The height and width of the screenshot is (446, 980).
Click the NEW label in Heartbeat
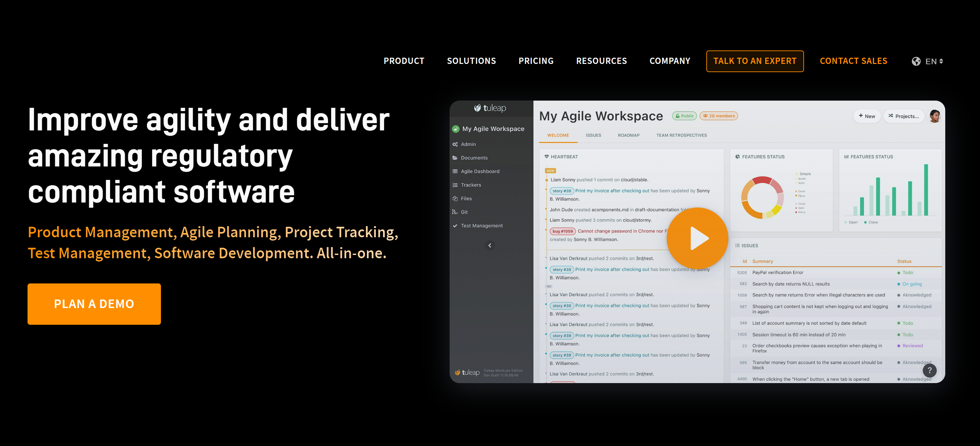(551, 171)
